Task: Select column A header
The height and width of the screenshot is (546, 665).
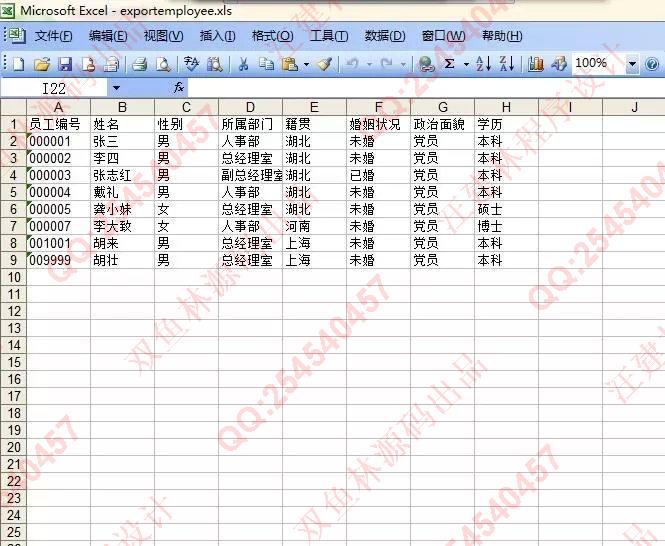Action: click(x=59, y=107)
